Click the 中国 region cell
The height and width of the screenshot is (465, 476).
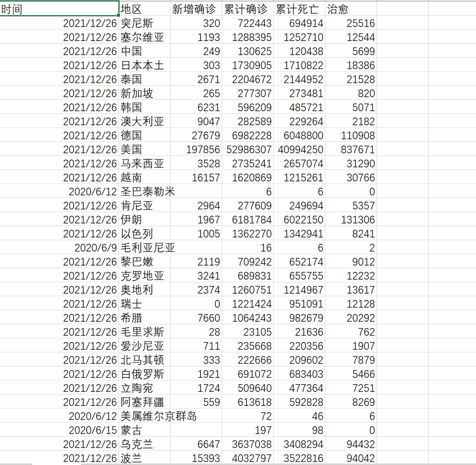coord(144,52)
